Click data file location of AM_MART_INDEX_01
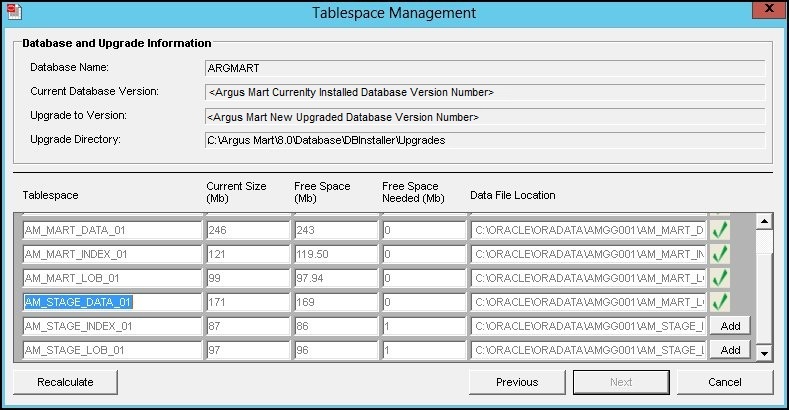This screenshot has width=789, height=410. (589, 254)
